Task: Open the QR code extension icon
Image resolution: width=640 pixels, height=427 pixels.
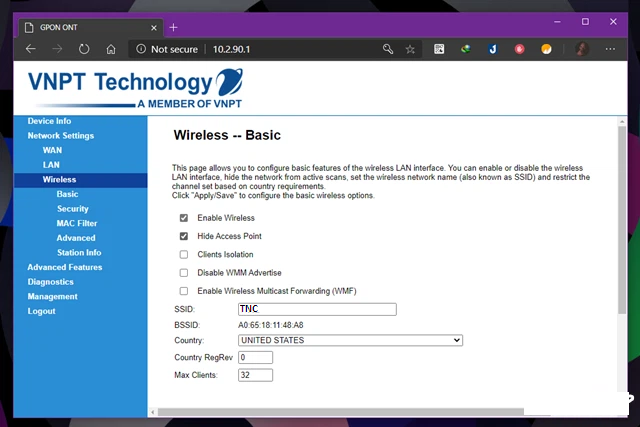Action: pyautogui.click(x=439, y=49)
